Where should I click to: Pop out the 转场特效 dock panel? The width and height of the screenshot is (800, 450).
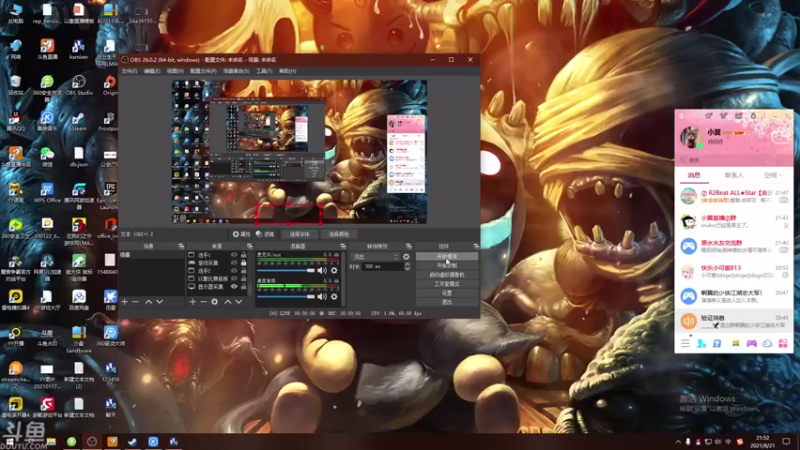(408, 246)
